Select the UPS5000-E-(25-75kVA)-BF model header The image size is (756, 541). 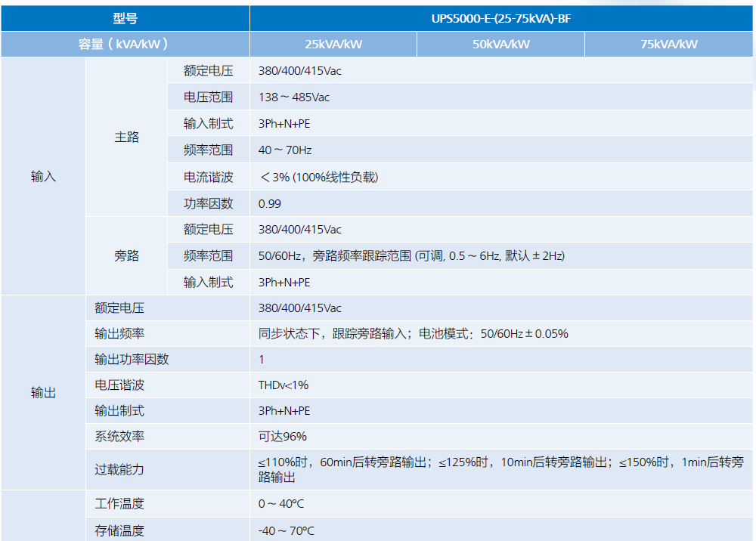501,19
